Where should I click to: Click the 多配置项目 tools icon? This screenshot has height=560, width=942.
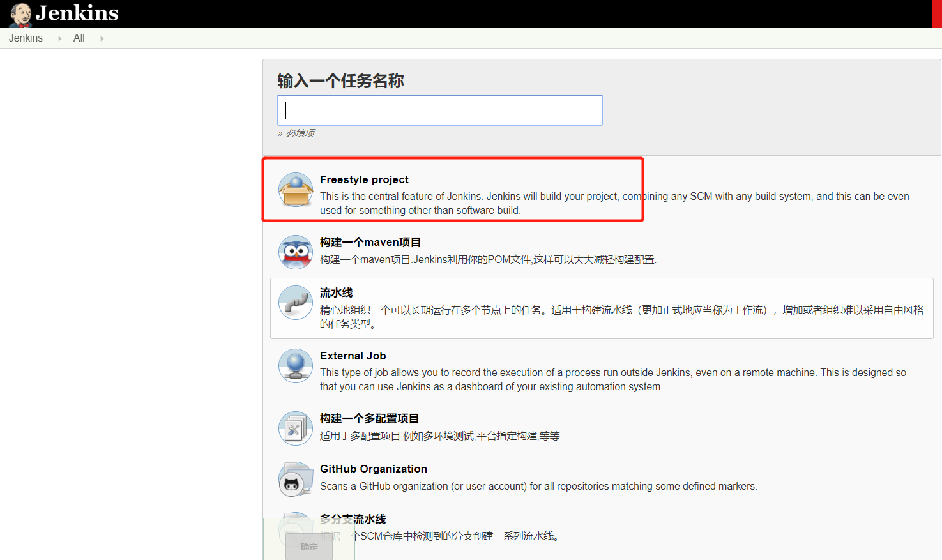(295, 428)
